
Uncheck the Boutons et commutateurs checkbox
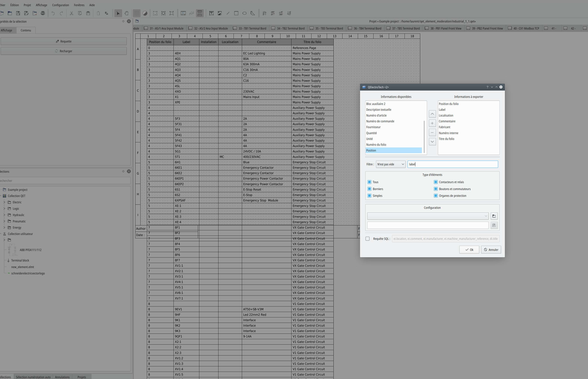click(436, 189)
